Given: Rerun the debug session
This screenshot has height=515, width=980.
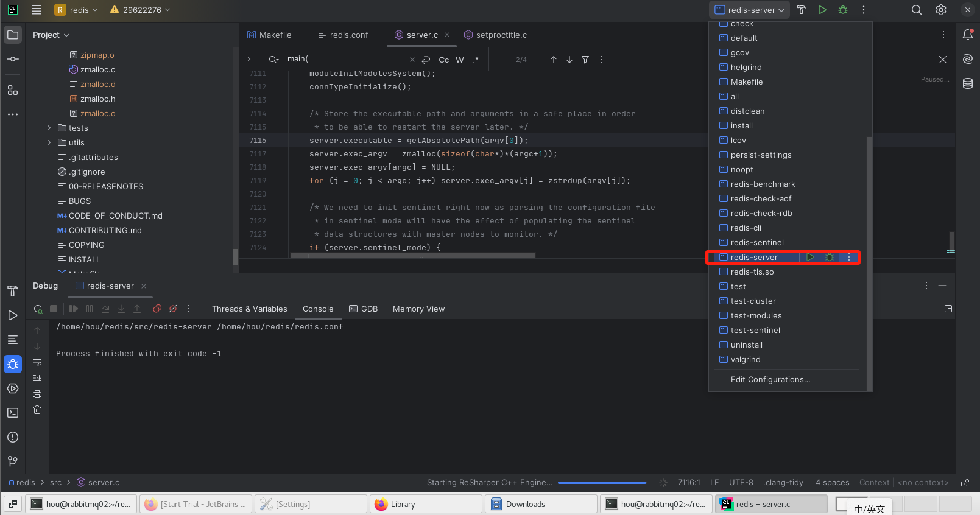Looking at the screenshot, I should 38,309.
